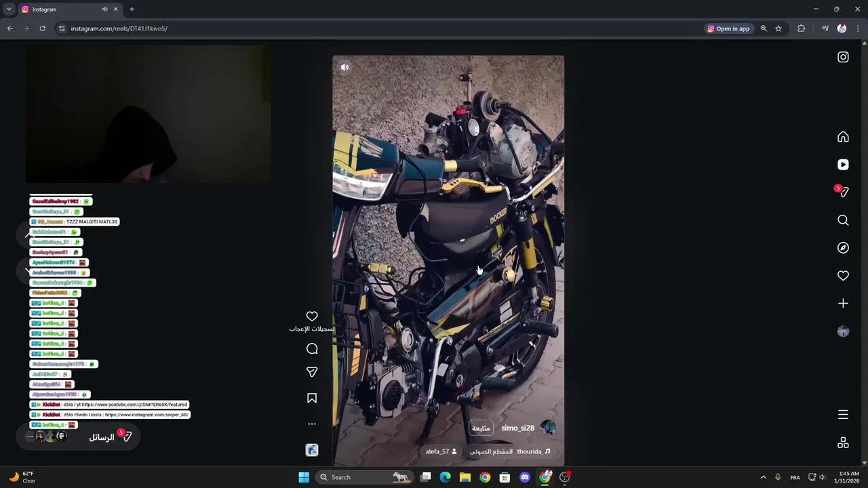This screenshot has height=488, width=868.
Task: Click the FRA language indicator on taskbar
Action: click(x=795, y=477)
